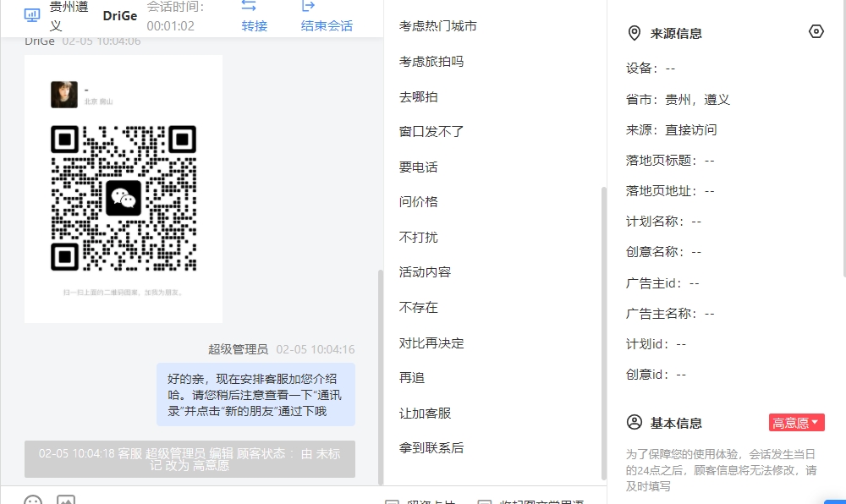The height and width of the screenshot is (504, 846).
Task: Click the 计划id field row
Action: tap(656, 344)
